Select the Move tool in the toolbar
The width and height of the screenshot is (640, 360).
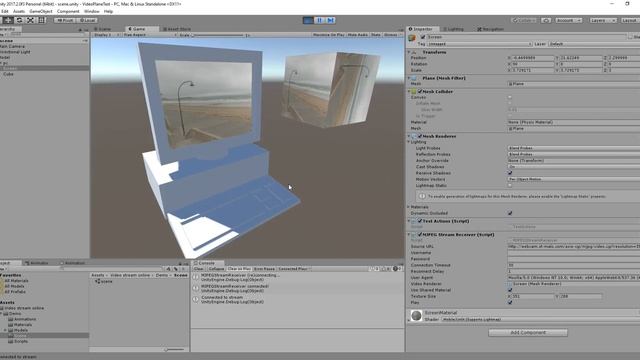click(8, 20)
